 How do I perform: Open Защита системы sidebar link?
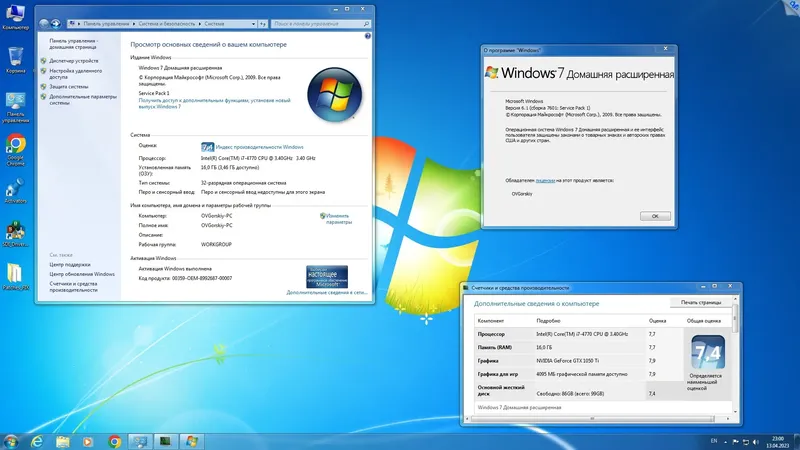point(68,87)
